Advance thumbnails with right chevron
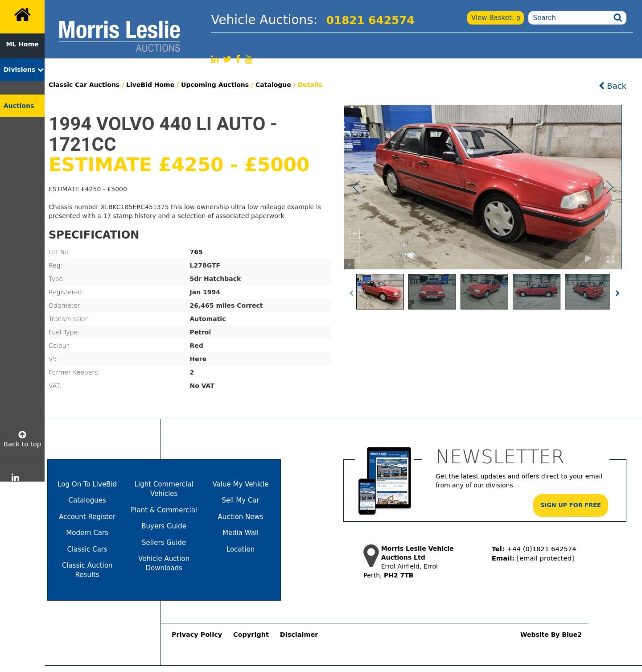Image resolution: width=642 pixels, height=672 pixels. [x=617, y=293]
